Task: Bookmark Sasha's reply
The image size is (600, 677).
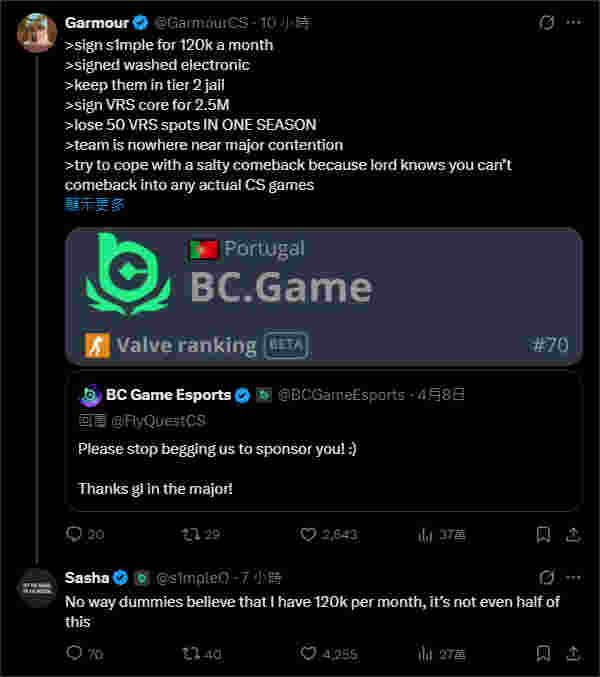Action: (x=543, y=653)
